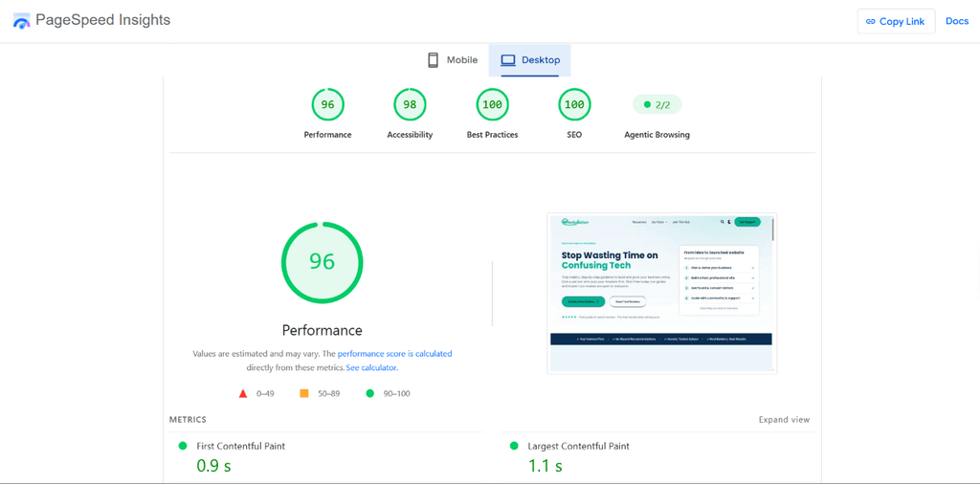Click the First Contentful Paint metric label
Image resolution: width=980 pixels, height=484 pixels.
click(240, 447)
